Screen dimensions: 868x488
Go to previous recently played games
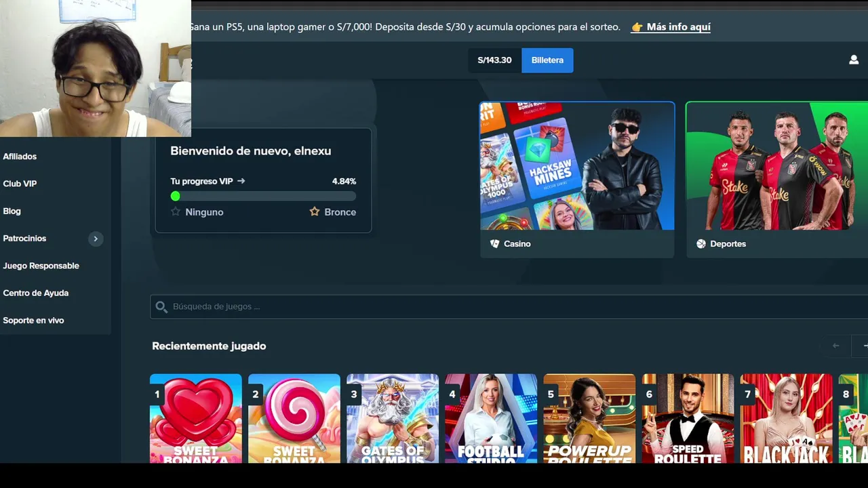click(x=835, y=346)
